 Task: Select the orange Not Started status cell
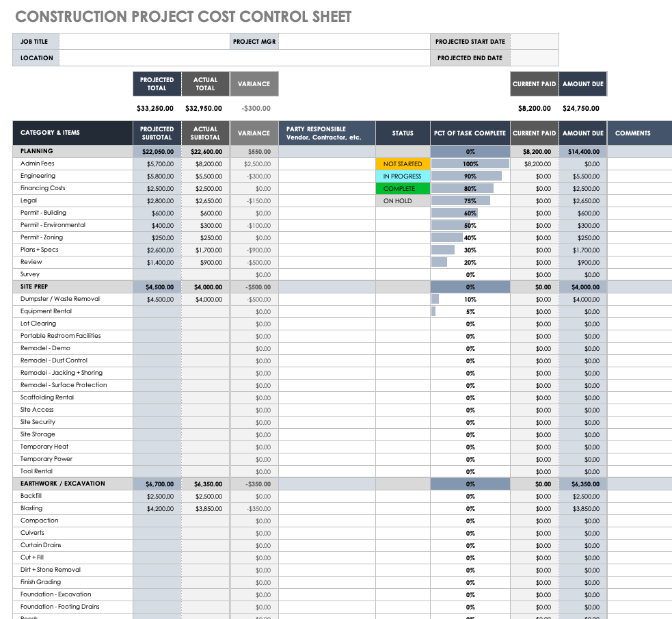(403, 164)
